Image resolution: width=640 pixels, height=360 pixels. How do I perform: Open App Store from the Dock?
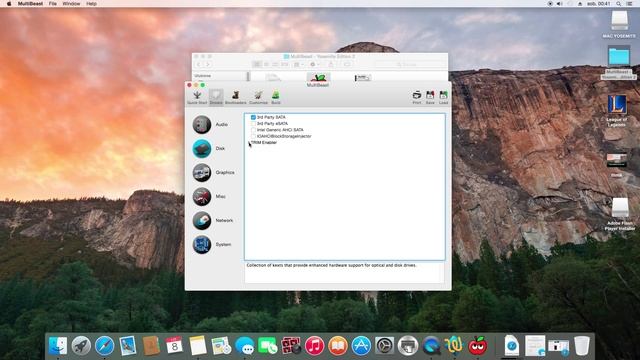[361, 346]
